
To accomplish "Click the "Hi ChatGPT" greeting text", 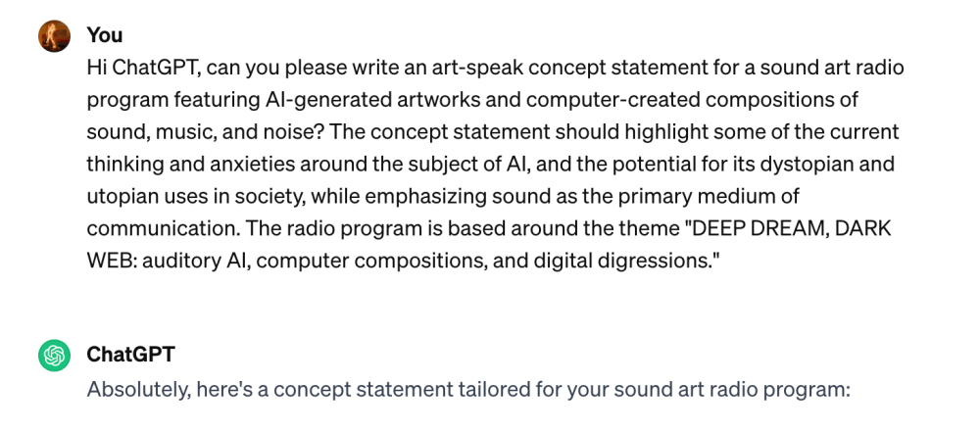I will tap(137, 69).
